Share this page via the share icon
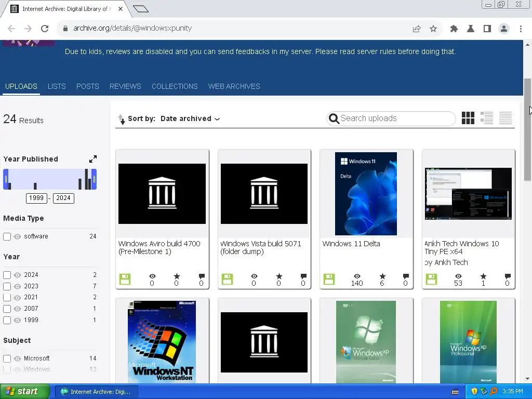 coord(417,29)
